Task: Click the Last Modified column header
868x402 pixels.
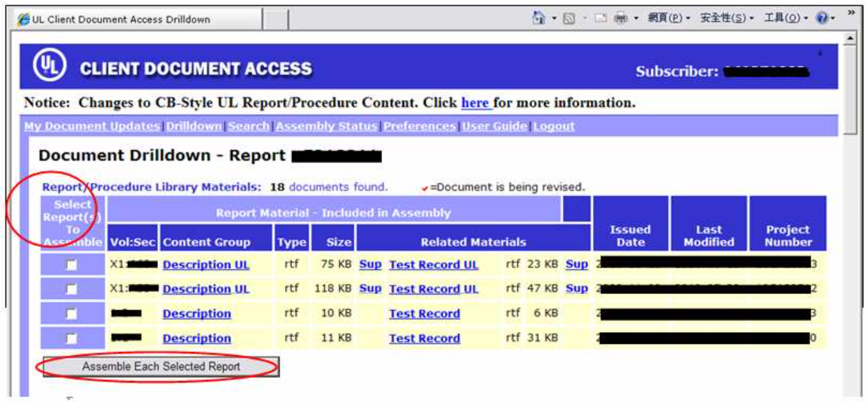Action: coord(709,224)
